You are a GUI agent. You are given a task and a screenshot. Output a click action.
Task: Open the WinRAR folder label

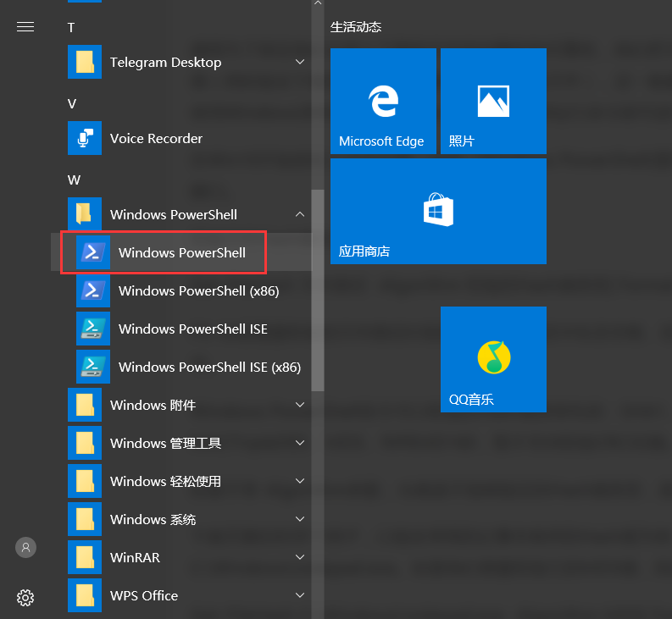[x=135, y=558]
